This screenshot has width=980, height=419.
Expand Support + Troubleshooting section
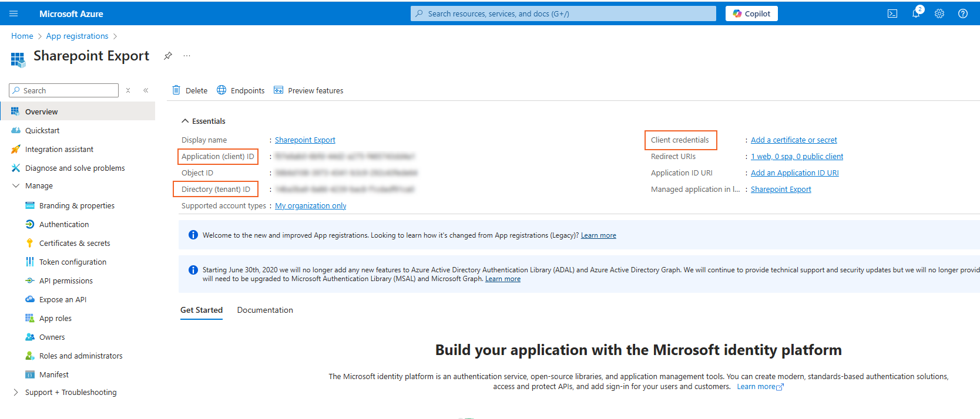coord(16,392)
